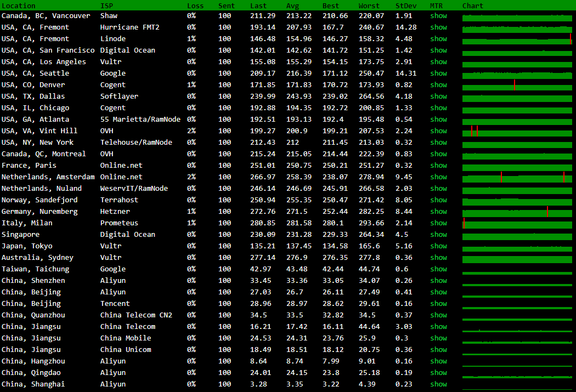Click 'show' for Amsterdam Online.net row

(439, 177)
